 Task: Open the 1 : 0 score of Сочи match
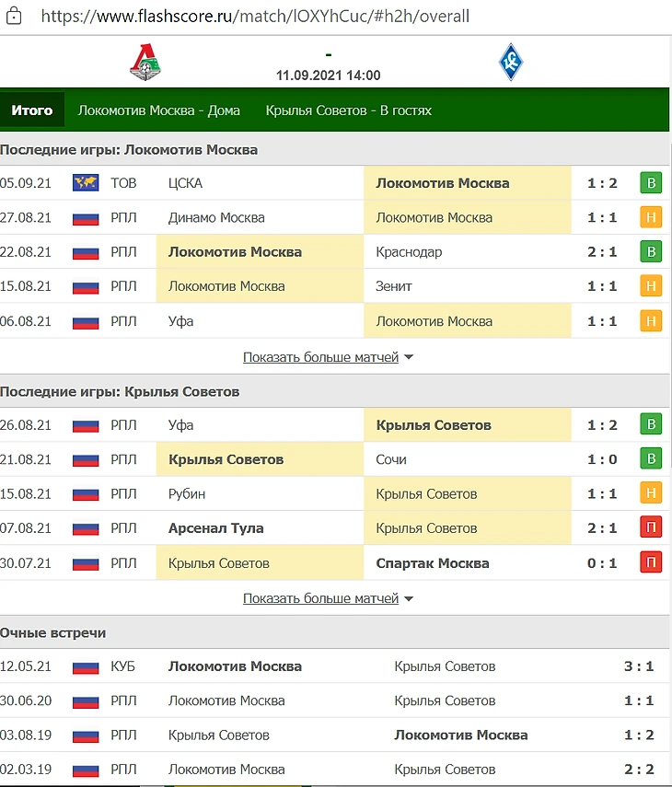602,459
